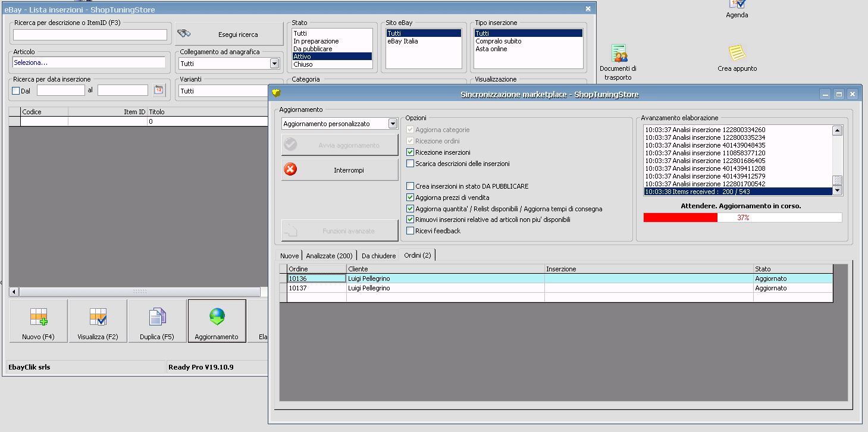The image size is (868, 432).
Task: Click the Stato column header in orders table
Action: [x=793, y=269]
